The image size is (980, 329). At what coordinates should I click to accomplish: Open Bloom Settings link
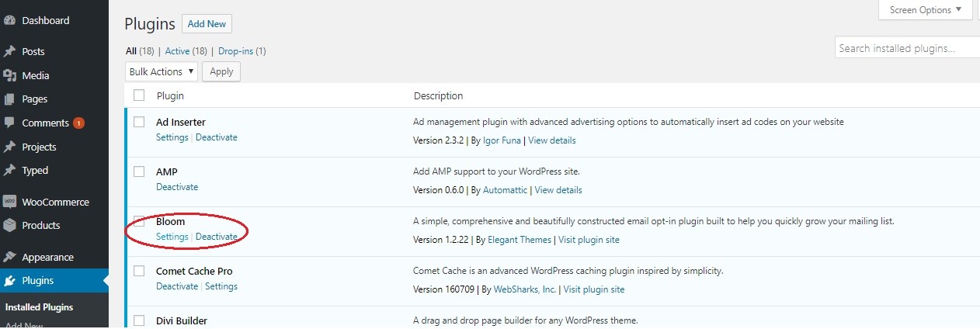(x=172, y=237)
